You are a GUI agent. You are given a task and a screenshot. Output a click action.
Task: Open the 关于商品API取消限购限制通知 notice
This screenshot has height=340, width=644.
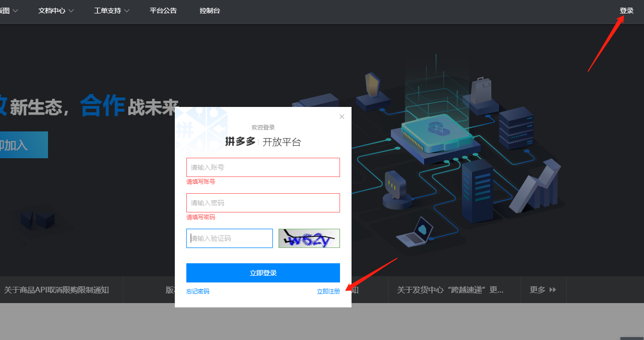(57, 290)
